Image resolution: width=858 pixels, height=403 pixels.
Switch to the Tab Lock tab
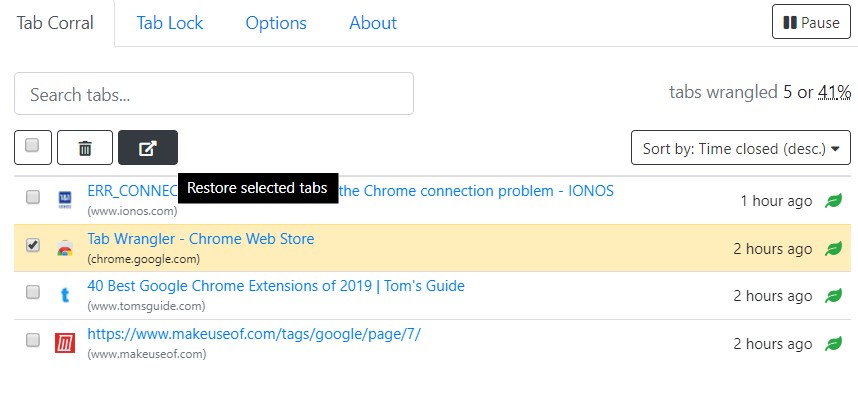click(x=170, y=23)
